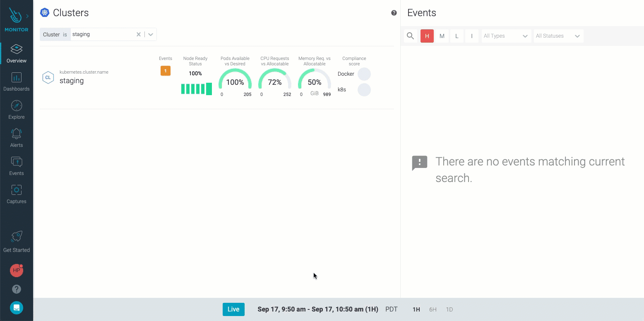Open the Overview section in sidebar

pyautogui.click(x=17, y=54)
